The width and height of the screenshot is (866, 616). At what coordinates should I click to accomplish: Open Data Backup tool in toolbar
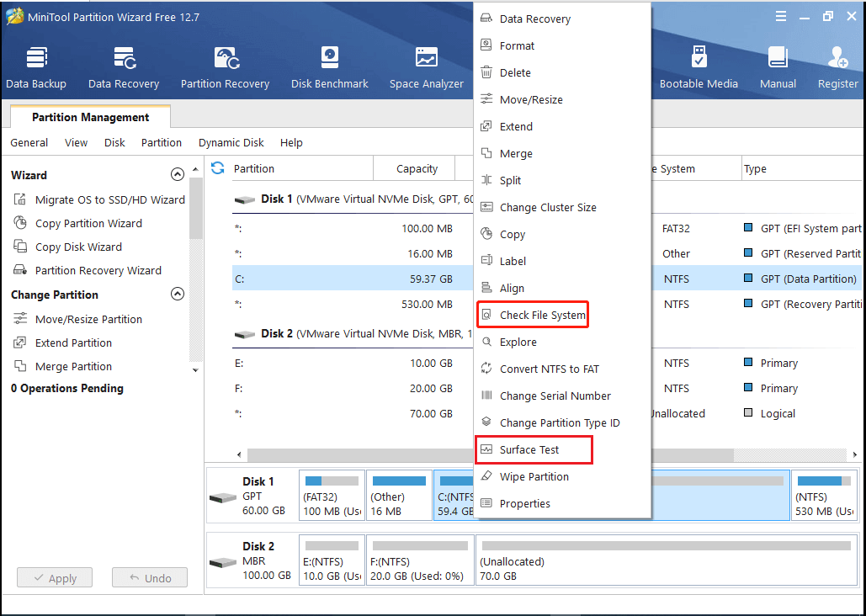coord(36,67)
